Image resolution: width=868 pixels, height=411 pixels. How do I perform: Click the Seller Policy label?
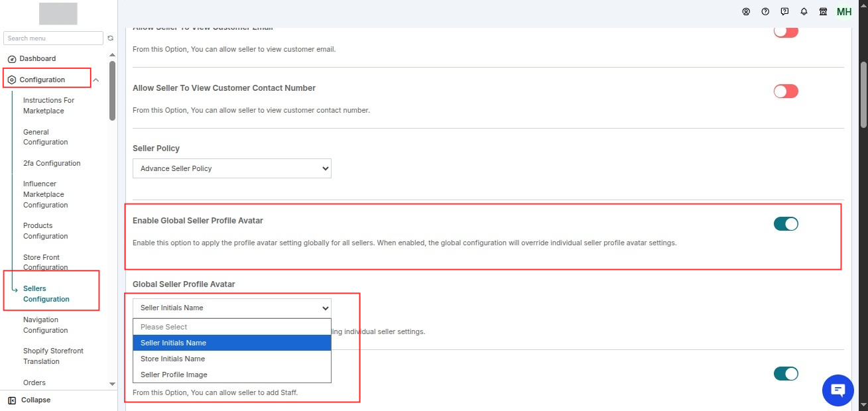coord(156,148)
